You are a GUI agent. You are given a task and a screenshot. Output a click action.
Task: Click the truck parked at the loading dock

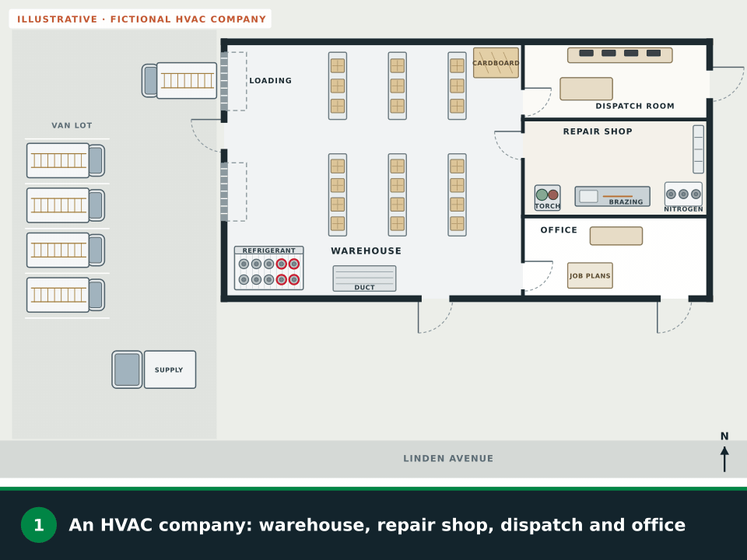[x=180, y=80]
